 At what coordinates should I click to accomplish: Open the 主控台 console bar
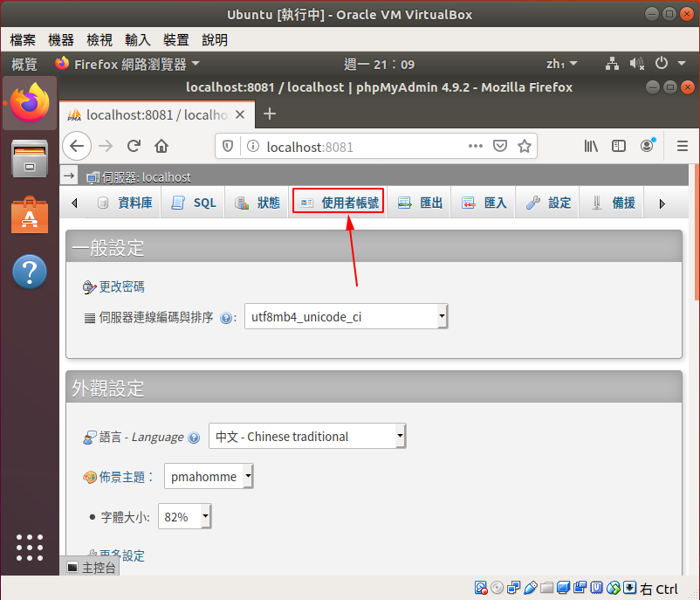(91, 568)
